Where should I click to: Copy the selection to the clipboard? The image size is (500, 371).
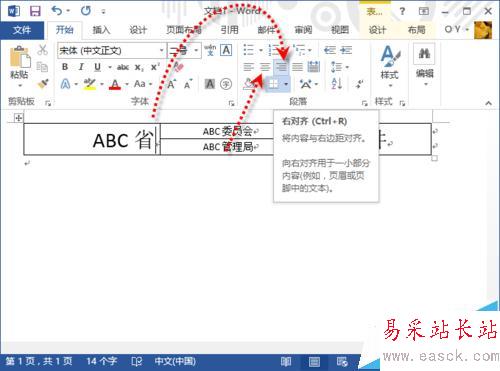[42, 67]
